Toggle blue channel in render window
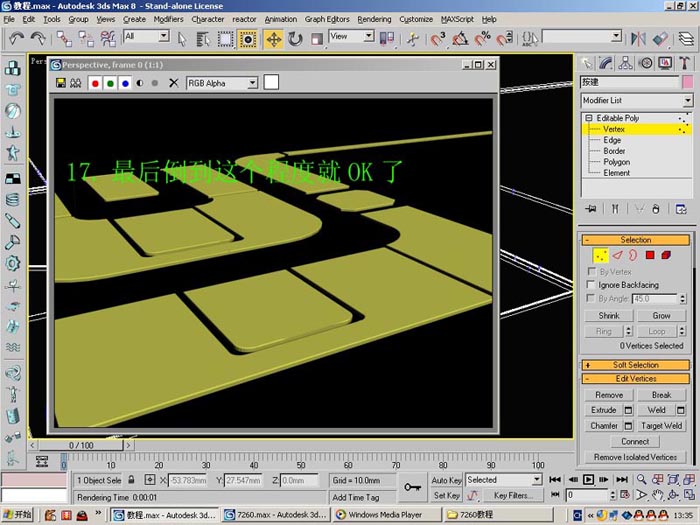The width and height of the screenshot is (700, 525). coord(125,83)
